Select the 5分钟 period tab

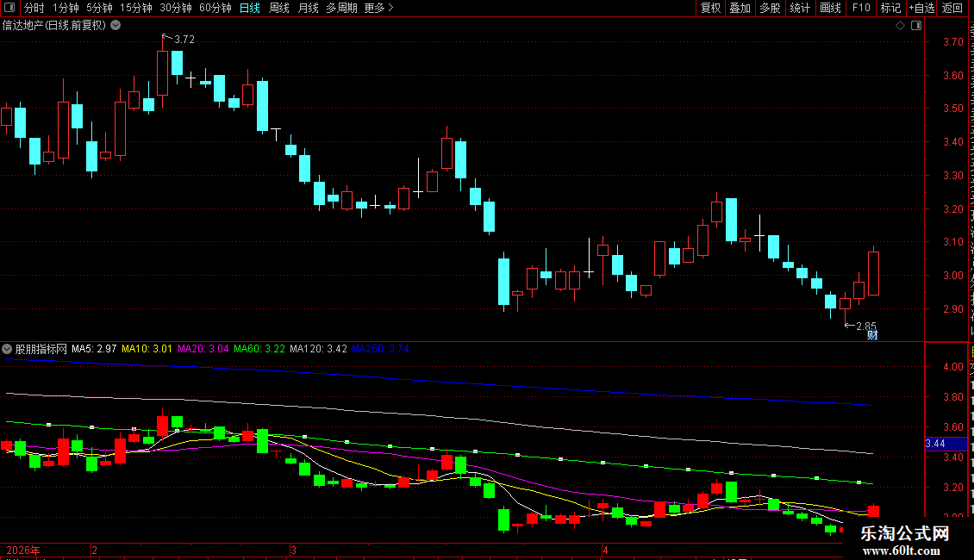point(99,8)
